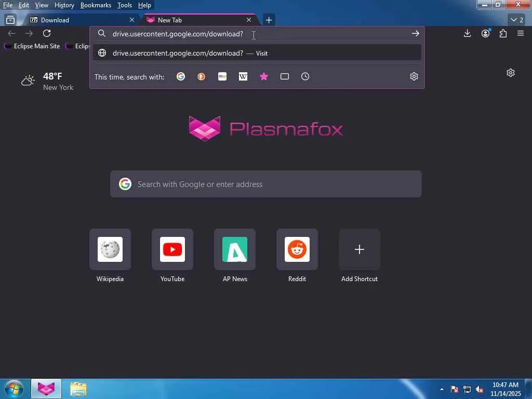532x399 pixels.
Task: Open the account profile icon
Action: (x=486, y=33)
